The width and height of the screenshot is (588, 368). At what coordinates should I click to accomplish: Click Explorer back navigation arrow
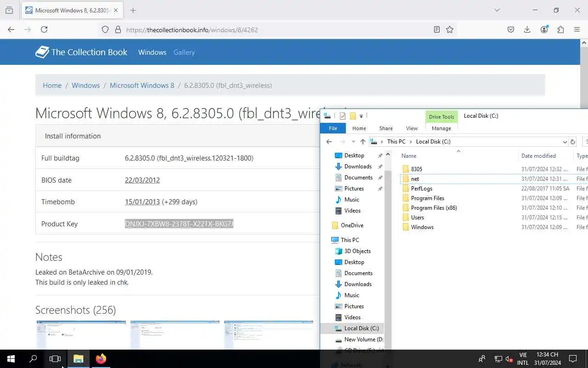tap(329, 142)
